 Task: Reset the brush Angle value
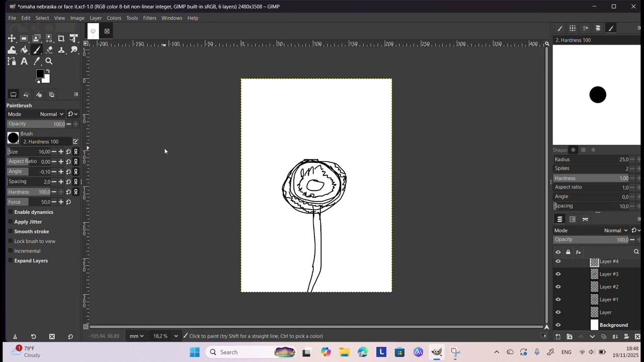(x=68, y=172)
